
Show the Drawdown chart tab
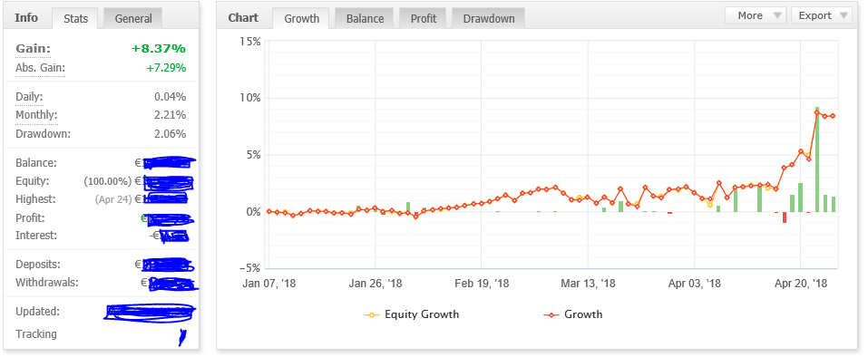click(x=489, y=18)
